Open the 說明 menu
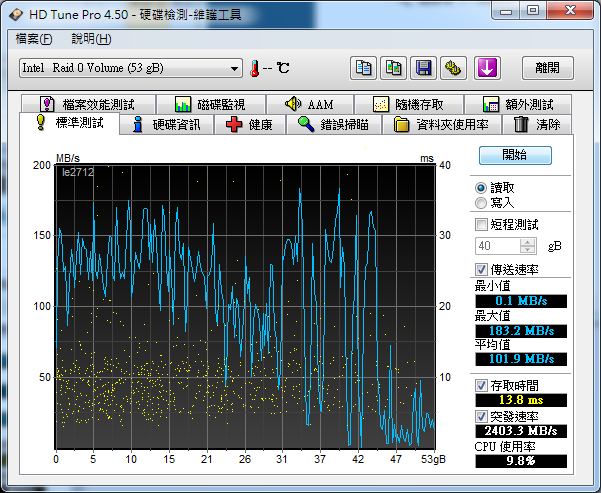 (x=91, y=39)
